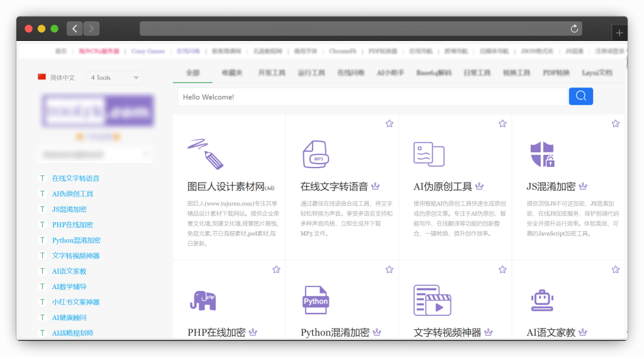Screen dimensions: 644x357
Task: Switch to the 开发工具 tab
Action: pyautogui.click(x=272, y=73)
